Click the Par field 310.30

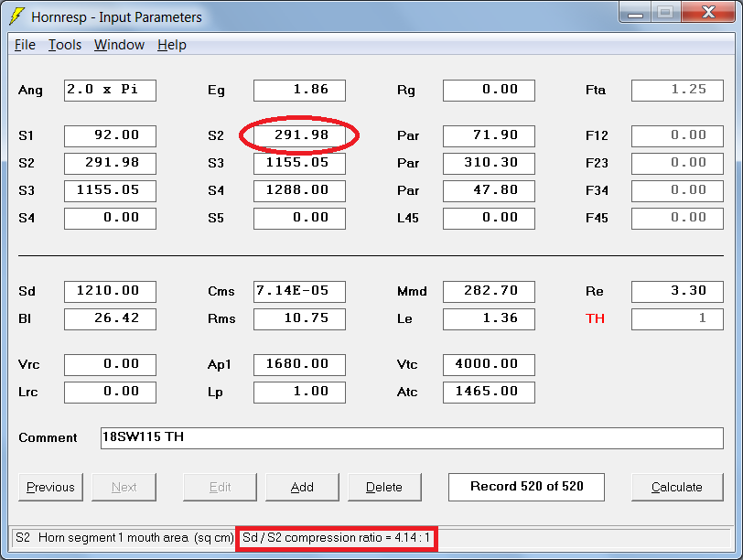pyautogui.click(x=489, y=164)
